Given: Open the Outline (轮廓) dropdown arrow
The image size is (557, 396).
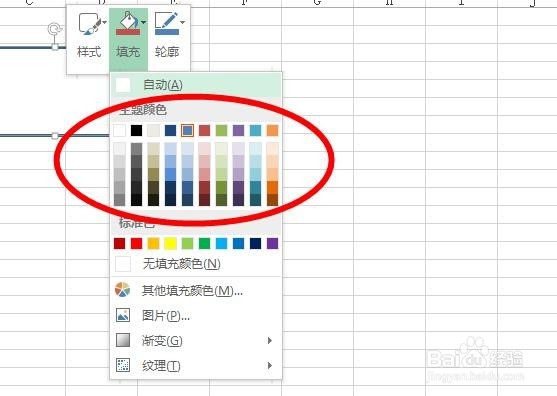Looking at the screenshot, I should [x=182, y=22].
